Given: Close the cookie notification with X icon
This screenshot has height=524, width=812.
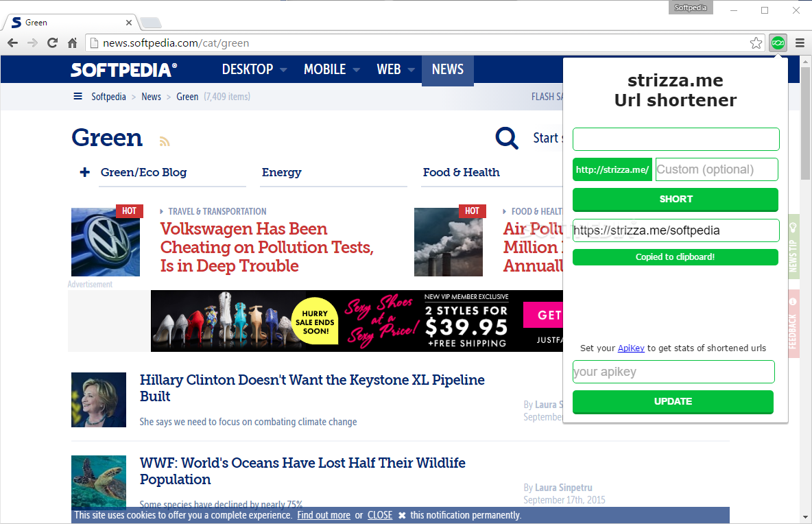Looking at the screenshot, I should (402, 515).
